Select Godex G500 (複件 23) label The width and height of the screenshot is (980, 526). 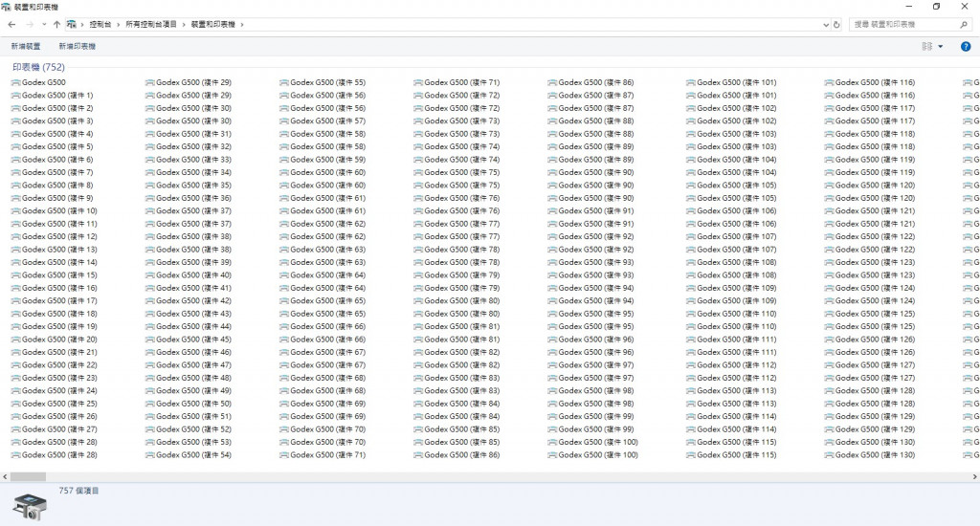[59, 378]
